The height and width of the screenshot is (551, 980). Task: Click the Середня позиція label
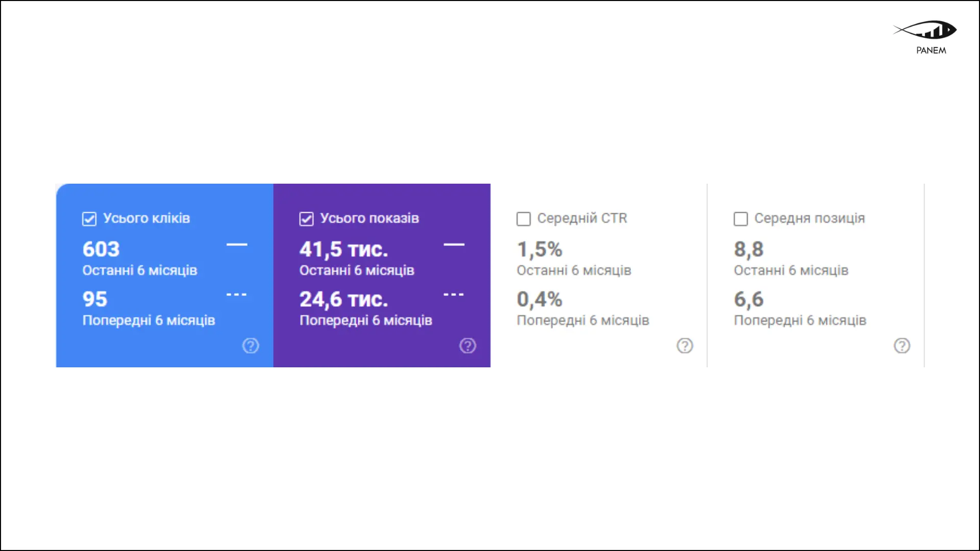click(810, 218)
